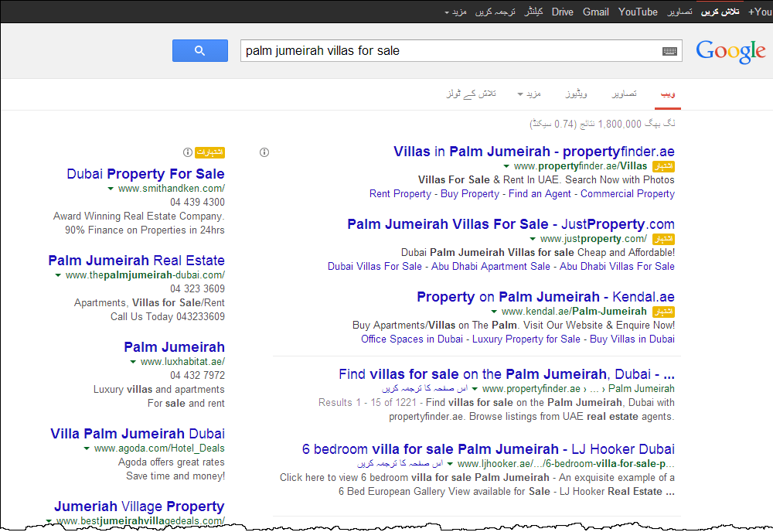Open the Dubai Property For Sale sidebar ad
This screenshot has height=532, width=773.
[x=145, y=173]
